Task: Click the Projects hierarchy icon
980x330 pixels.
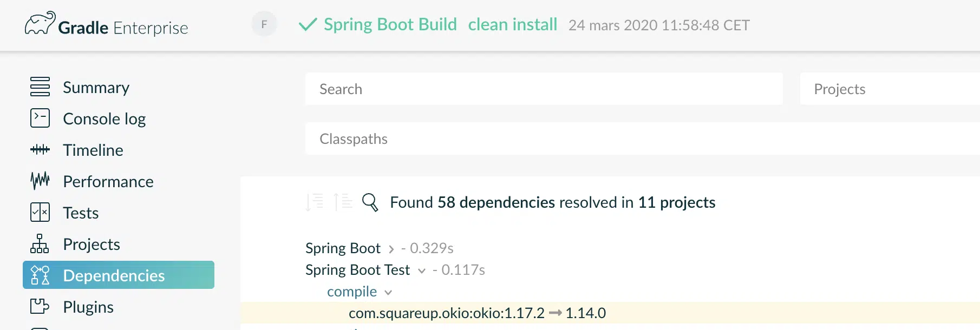Action: (40, 243)
